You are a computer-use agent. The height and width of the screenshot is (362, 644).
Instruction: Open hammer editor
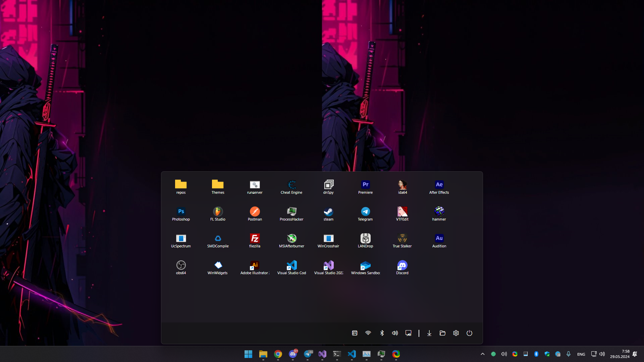coord(439,214)
